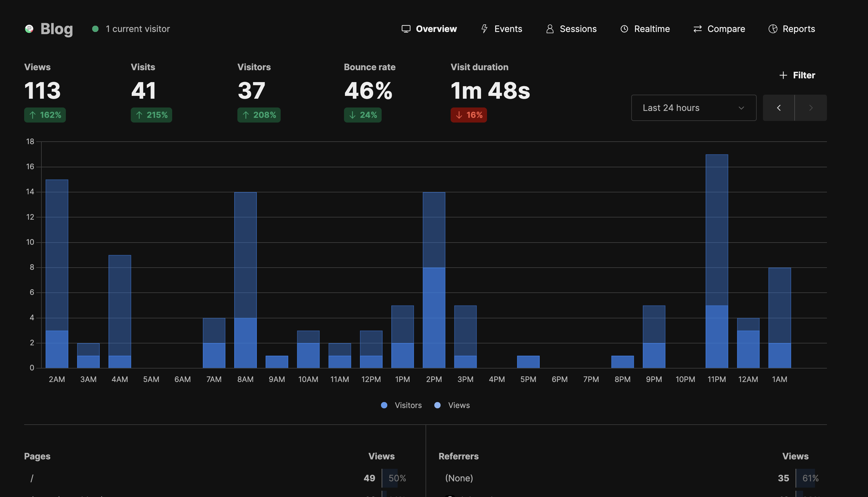
Task: Click the red 16% duration change badge
Action: click(x=469, y=115)
